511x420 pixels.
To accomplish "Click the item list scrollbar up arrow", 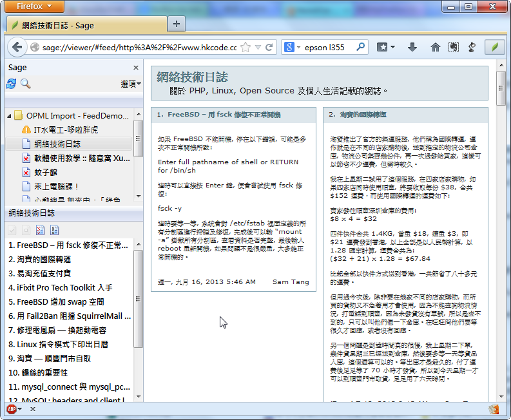I will [x=139, y=244].
